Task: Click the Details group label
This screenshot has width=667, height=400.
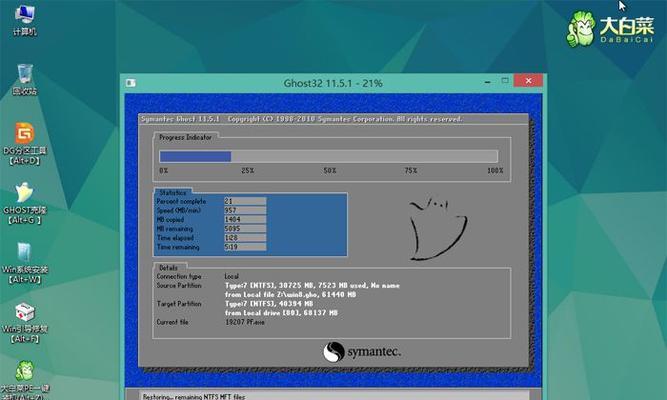Action: [168, 268]
